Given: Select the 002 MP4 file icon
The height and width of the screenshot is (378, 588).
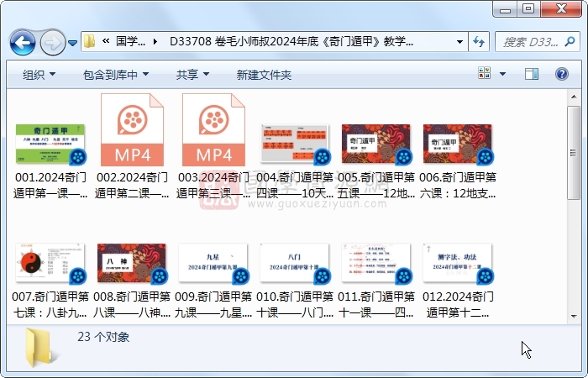Looking at the screenshot, I should coord(132,129).
